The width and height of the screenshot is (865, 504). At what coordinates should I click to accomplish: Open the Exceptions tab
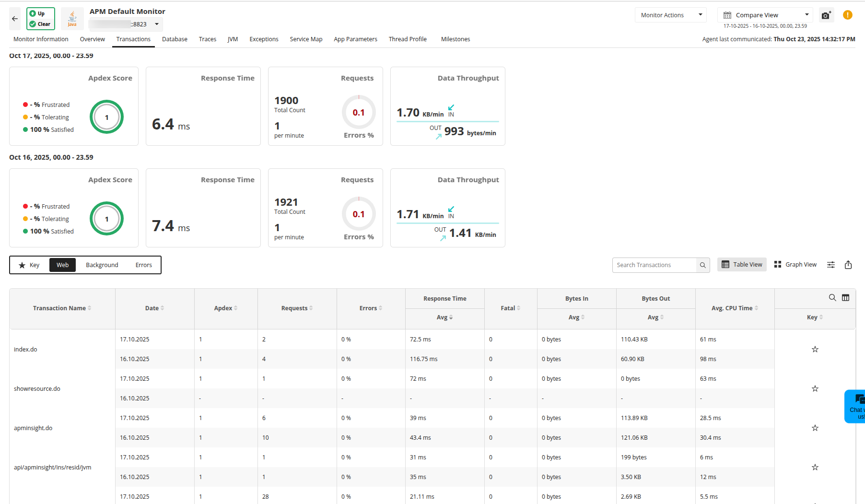[x=264, y=39]
